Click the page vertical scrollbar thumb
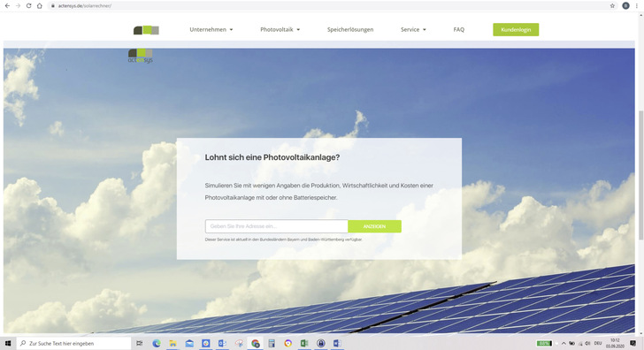Viewport: 644px width, 350px height. (640, 175)
